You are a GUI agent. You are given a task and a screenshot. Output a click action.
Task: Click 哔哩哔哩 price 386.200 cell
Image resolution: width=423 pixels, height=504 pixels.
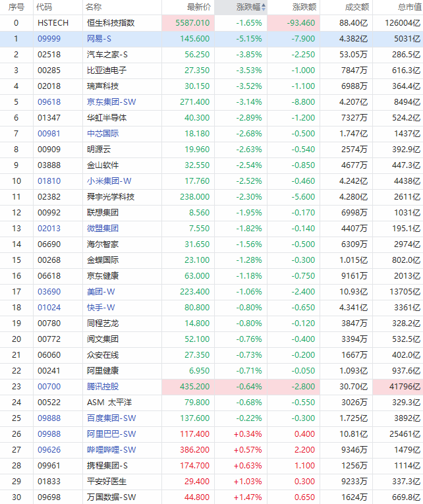(x=188, y=450)
